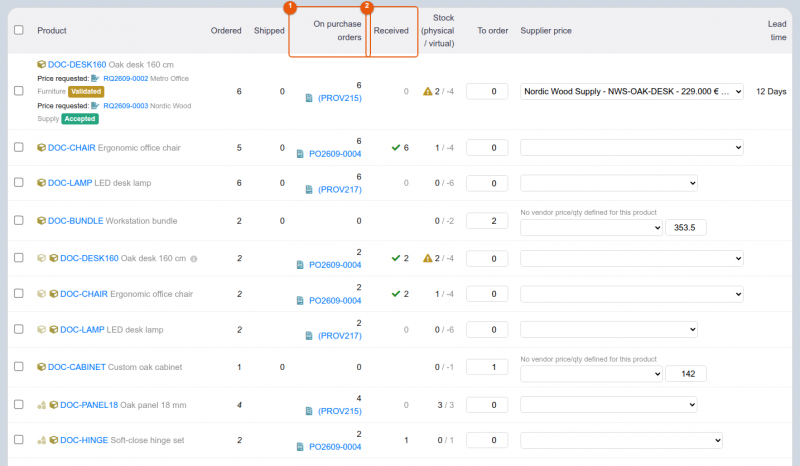Viewport: 800px width, 466px height.
Task: Click the 'Accepted' status badge
Action: pos(80,119)
